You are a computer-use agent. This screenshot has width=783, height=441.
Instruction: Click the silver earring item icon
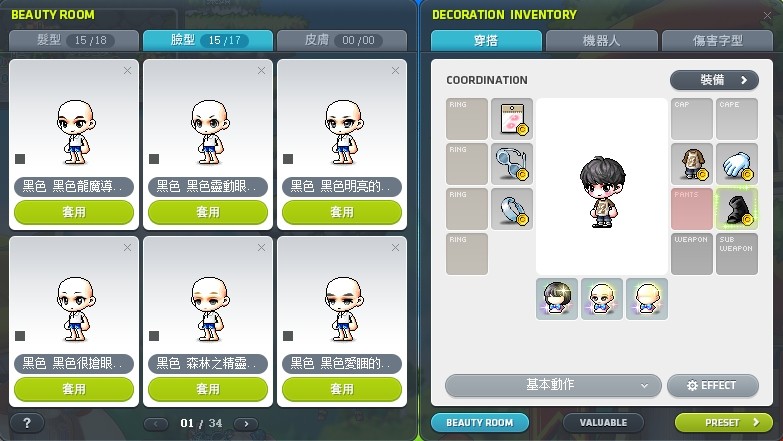point(512,209)
